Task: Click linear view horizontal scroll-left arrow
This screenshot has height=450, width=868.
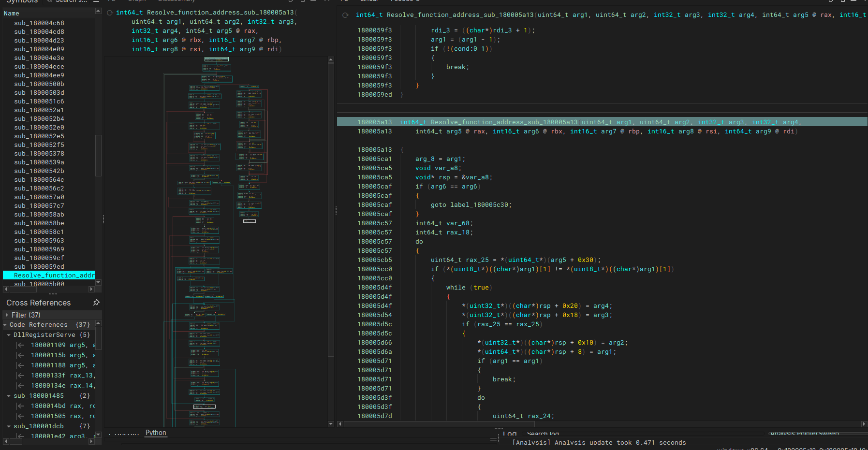Action: coord(340,424)
